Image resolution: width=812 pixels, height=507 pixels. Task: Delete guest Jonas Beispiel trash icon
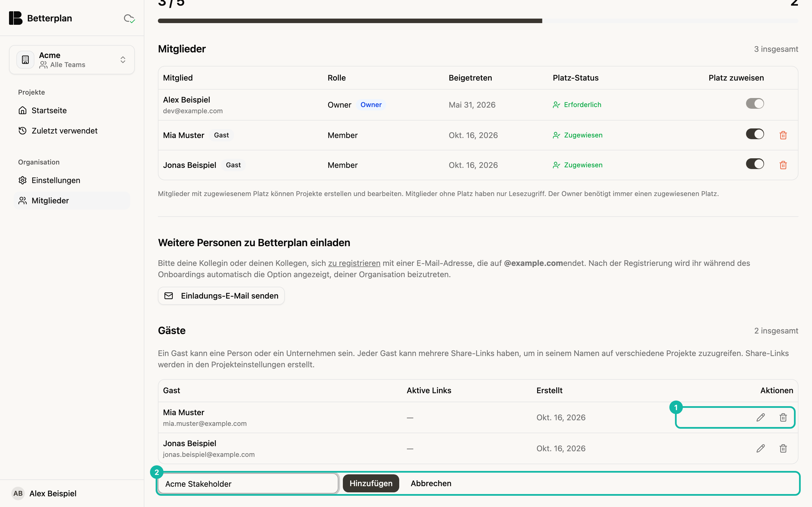783,448
